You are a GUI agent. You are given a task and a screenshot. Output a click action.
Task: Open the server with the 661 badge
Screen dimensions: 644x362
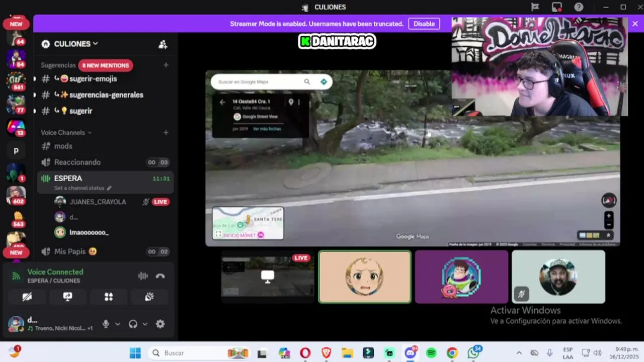(16, 81)
